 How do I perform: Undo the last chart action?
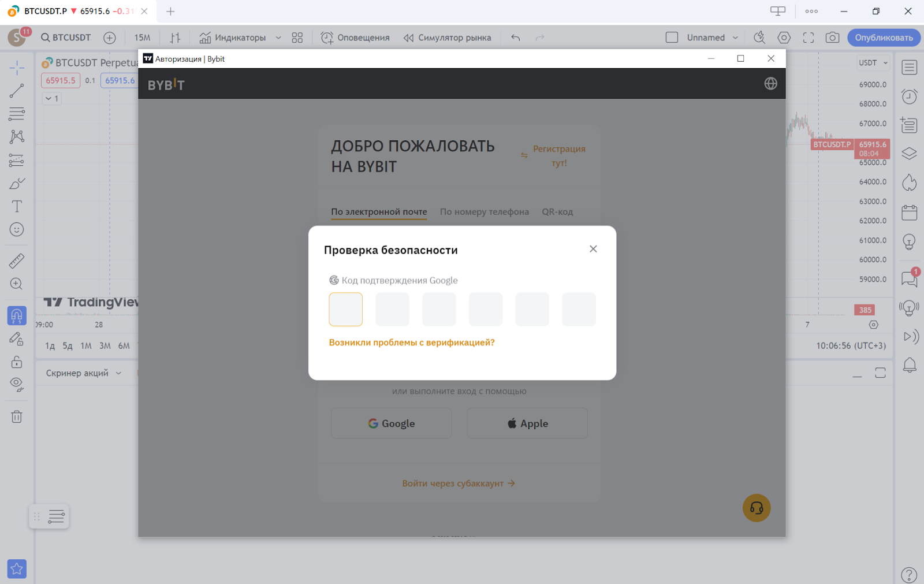coord(516,38)
